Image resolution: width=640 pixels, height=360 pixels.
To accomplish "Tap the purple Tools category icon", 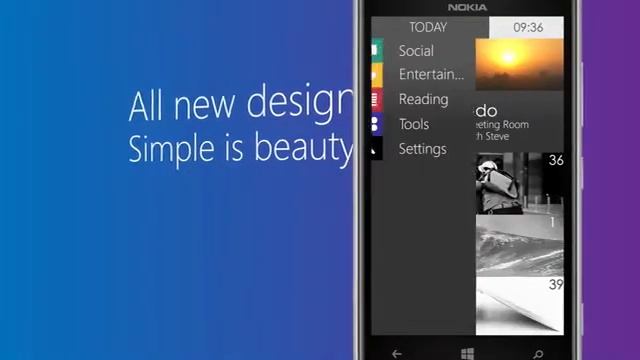I will pyautogui.click(x=377, y=124).
